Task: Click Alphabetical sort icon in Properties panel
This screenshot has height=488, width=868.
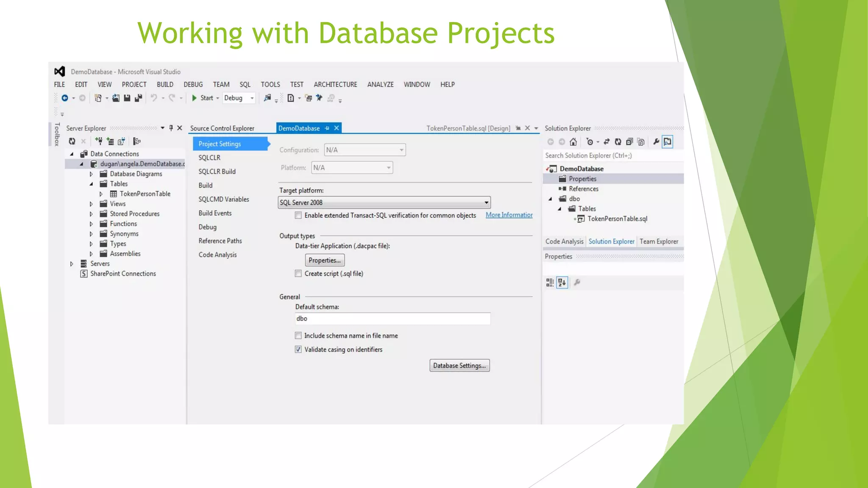Action: point(562,283)
